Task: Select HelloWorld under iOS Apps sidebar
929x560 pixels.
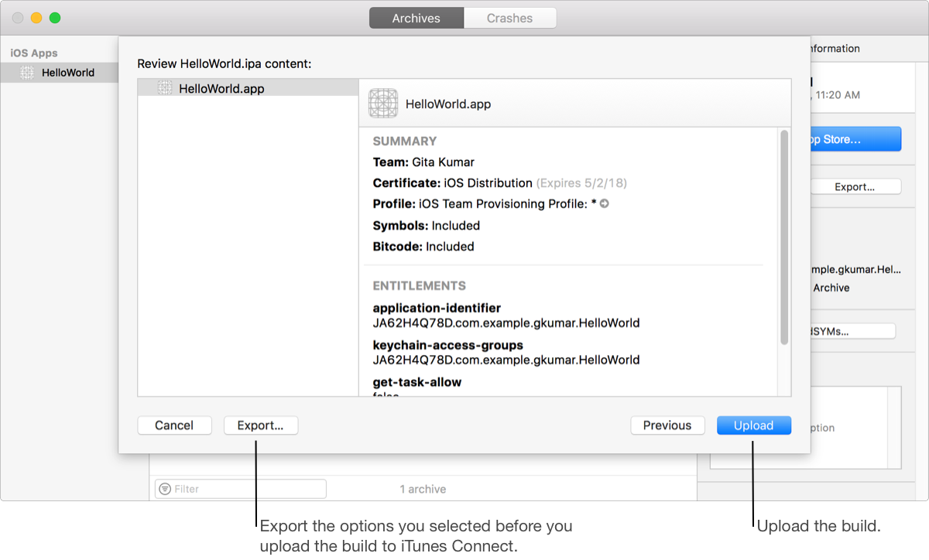Action: [59, 73]
